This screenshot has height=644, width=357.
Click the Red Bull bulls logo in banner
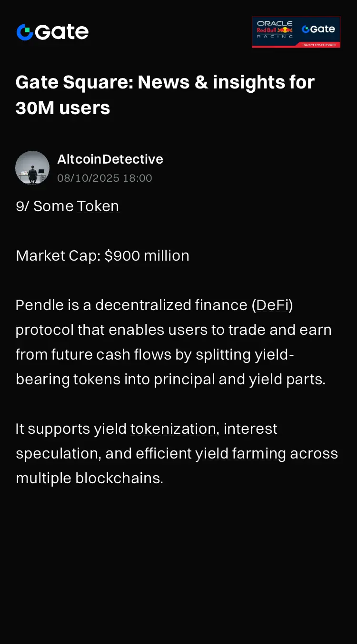(285, 30)
